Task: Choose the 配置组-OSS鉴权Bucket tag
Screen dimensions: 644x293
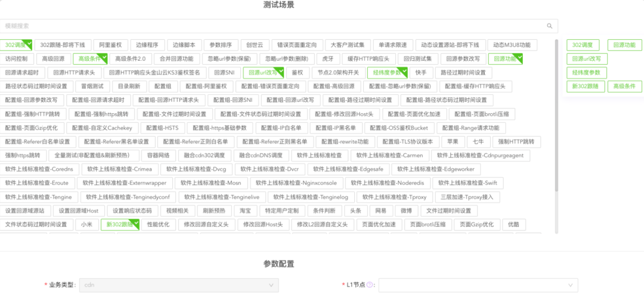Action: point(399,128)
